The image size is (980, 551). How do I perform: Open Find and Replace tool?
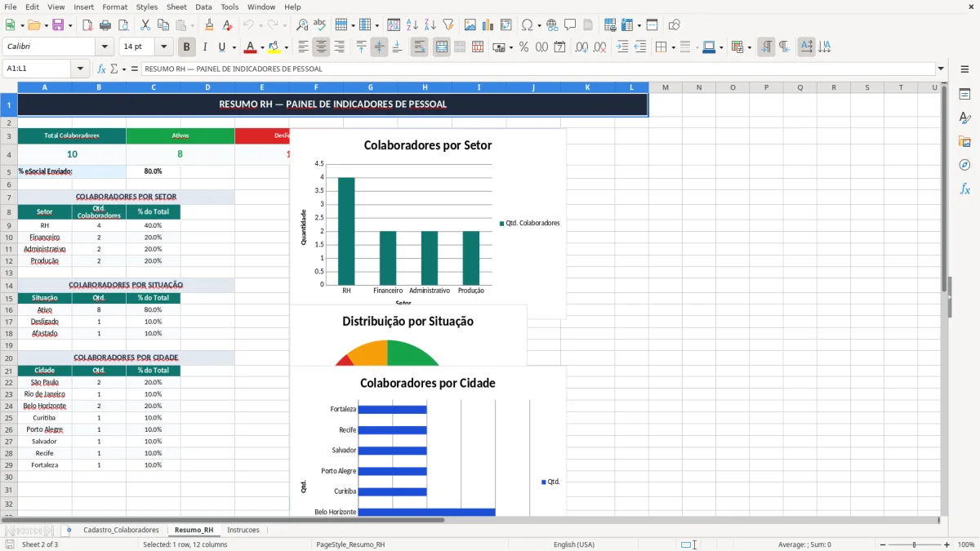pyautogui.click(x=302, y=25)
